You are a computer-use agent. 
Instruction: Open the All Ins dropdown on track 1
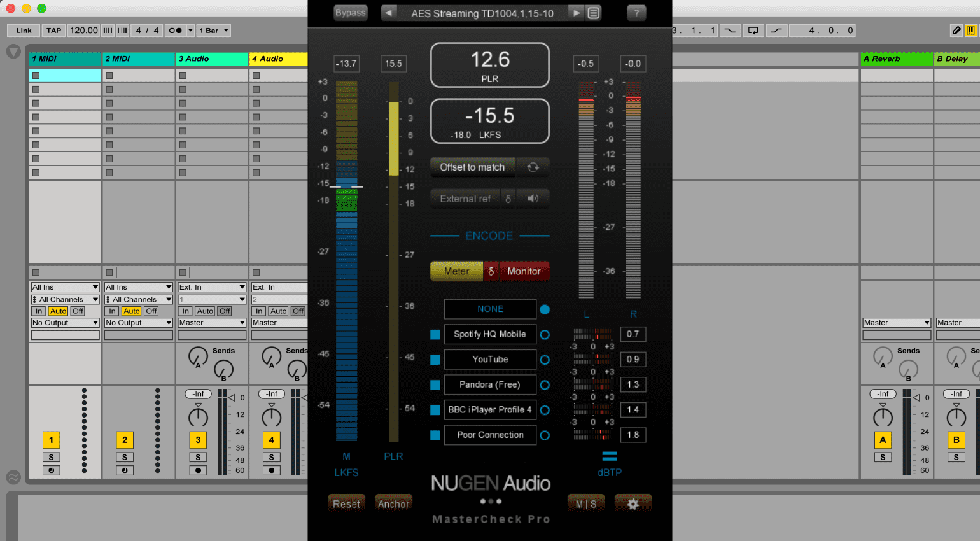65,287
